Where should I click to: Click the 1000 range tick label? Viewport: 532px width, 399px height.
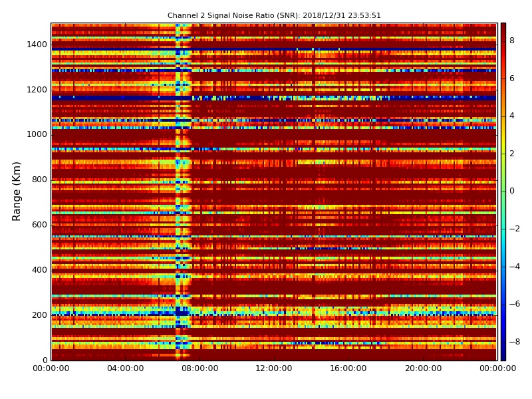coord(37,134)
